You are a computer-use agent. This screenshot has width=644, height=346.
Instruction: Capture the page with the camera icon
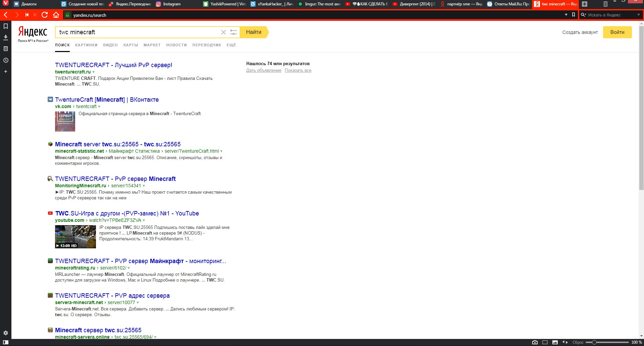[535, 342]
